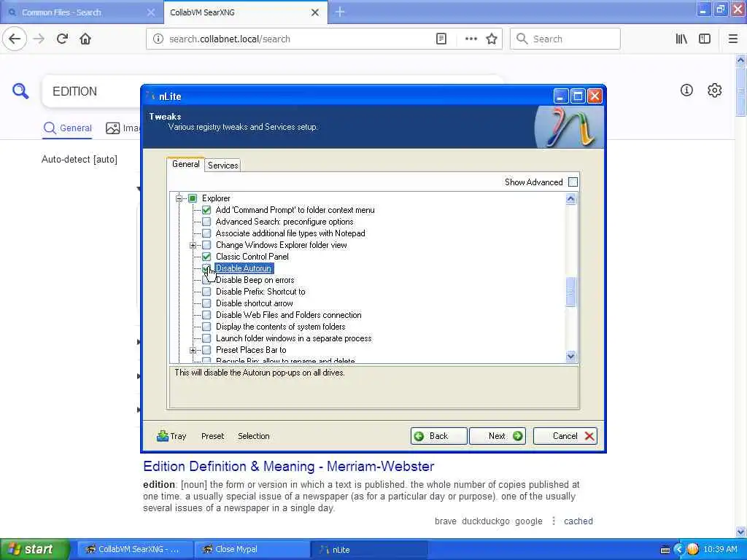Click the Next button in nLite

pyautogui.click(x=498, y=436)
